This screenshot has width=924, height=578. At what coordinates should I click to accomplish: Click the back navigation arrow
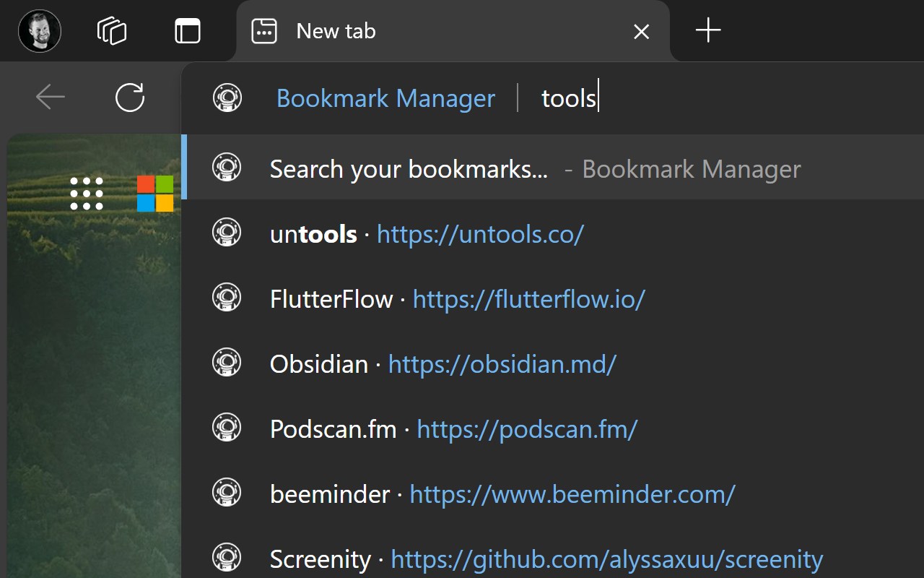point(51,97)
